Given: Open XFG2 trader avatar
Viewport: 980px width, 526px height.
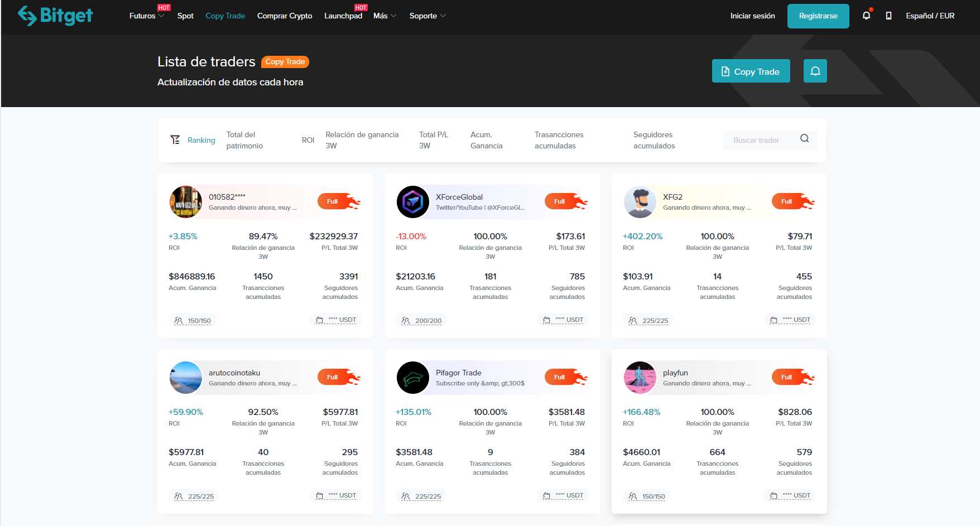Looking at the screenshot, I should pyautogui.click(x=640, y=202).
